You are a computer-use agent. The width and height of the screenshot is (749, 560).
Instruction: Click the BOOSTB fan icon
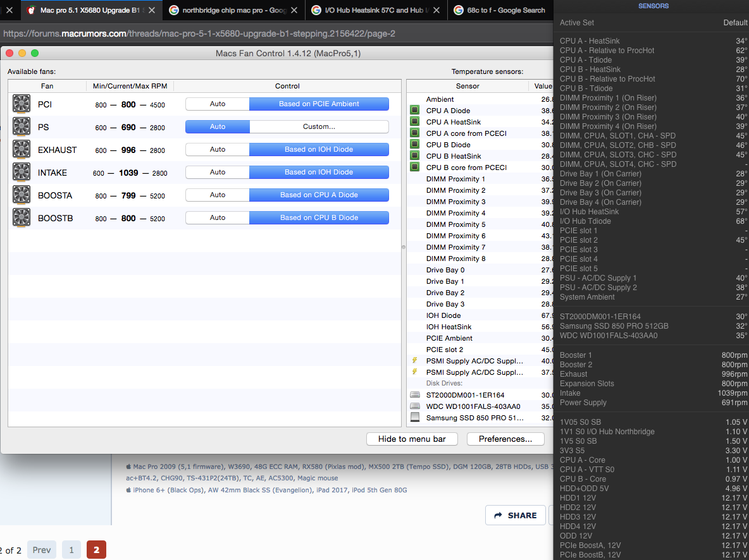pos(22,217)
